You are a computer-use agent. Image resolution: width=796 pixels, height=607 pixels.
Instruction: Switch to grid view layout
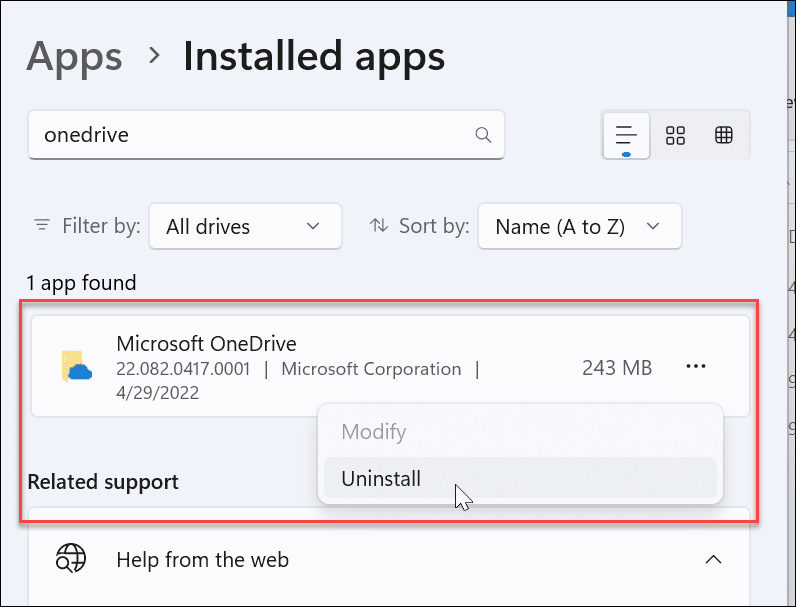[x=675, y=136]
